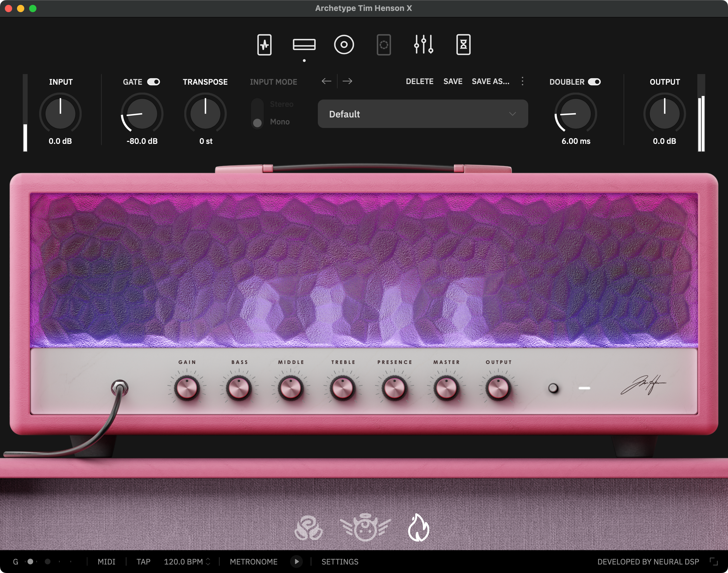Open the Default preset dropdown
Viewport: 728px width, 573px height.
pyautogui.click(x=423, y=114)
